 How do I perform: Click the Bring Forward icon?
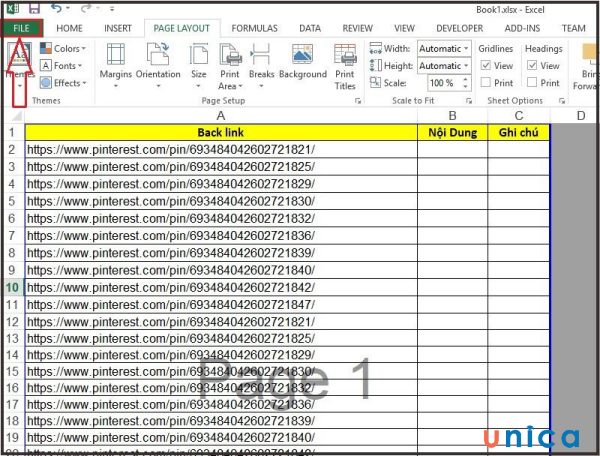(x=590, y=54)
